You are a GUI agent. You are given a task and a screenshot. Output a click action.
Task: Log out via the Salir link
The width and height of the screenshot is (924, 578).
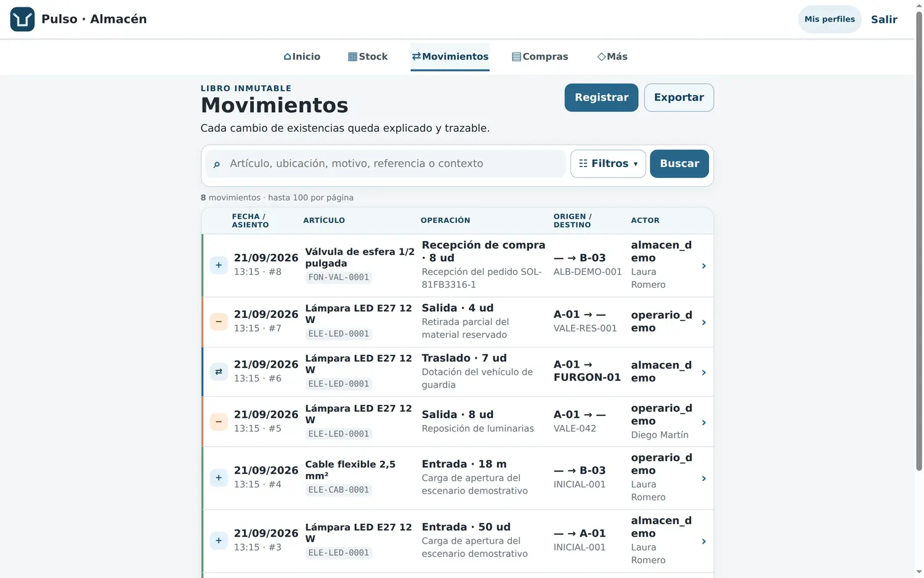884,19
